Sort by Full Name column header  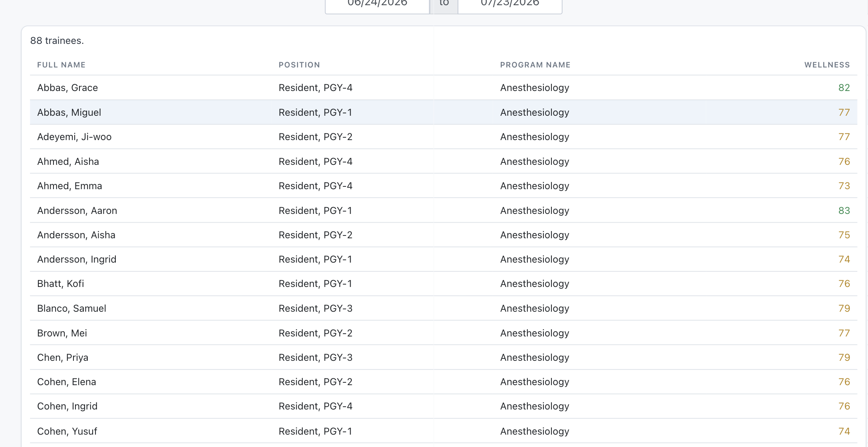coord(61,65)
